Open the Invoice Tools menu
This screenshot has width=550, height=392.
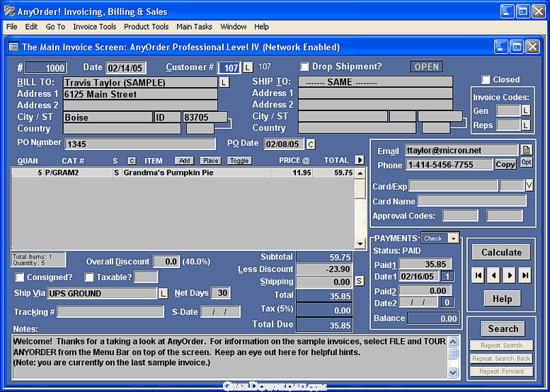[94, 27]
